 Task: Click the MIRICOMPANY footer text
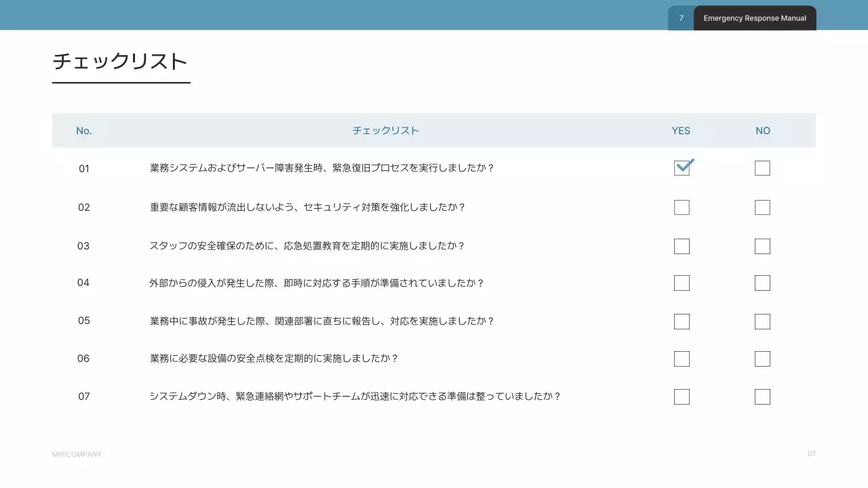click(77, 454)
